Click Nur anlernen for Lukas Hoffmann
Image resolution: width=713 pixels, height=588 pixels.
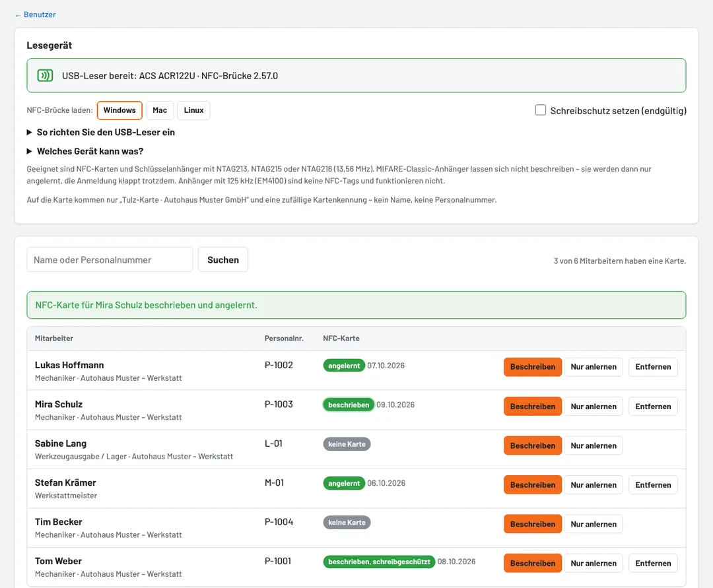coord(594,367)
